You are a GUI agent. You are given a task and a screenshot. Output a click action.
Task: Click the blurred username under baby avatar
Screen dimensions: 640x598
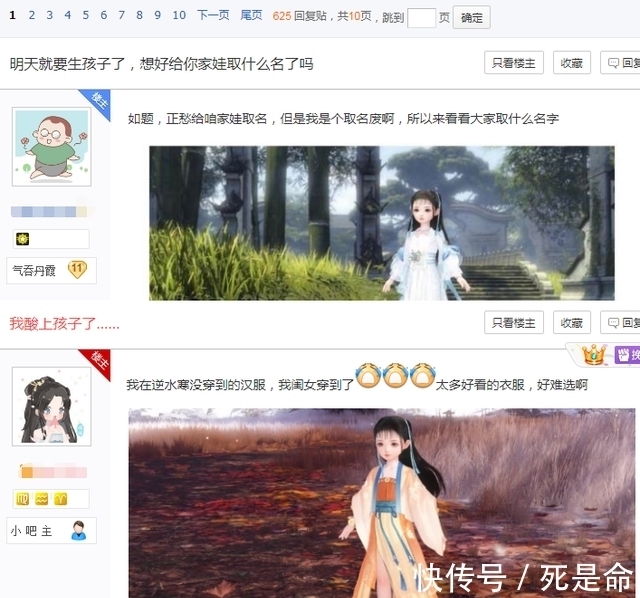(x=51, y=211)
